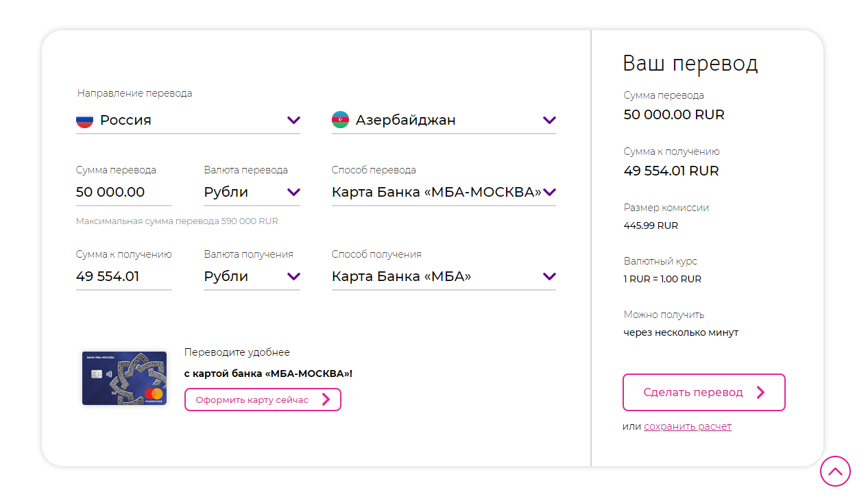Click с картой банка «МБА-МОСКВА»! text
Viewport: 868px width, 501px height.
click(x=268, y=374)
